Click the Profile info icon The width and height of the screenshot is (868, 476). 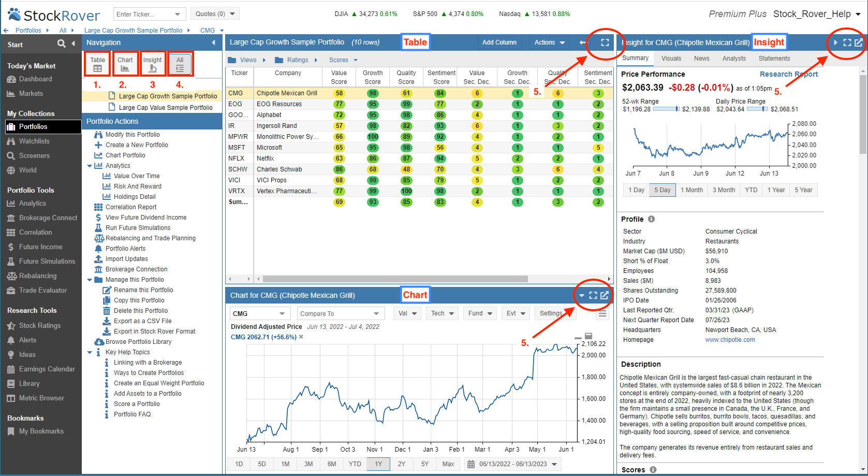[651, 219]
